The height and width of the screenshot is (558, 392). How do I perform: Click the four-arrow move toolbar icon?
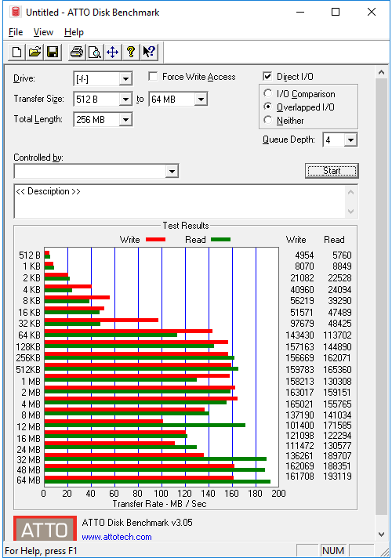click(113, 53)
